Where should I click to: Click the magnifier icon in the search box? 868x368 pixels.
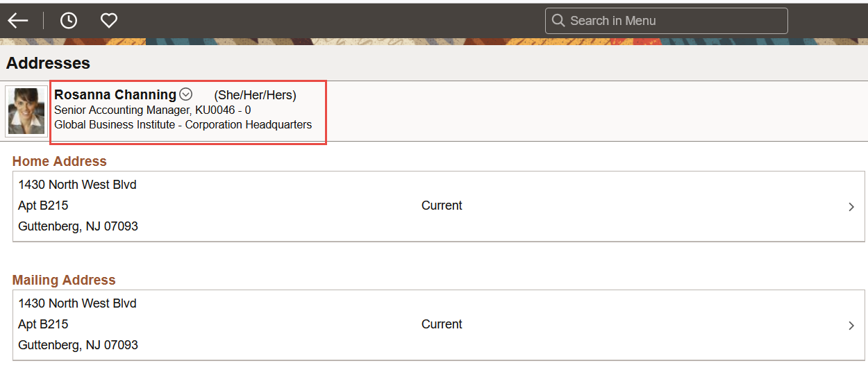558,21
